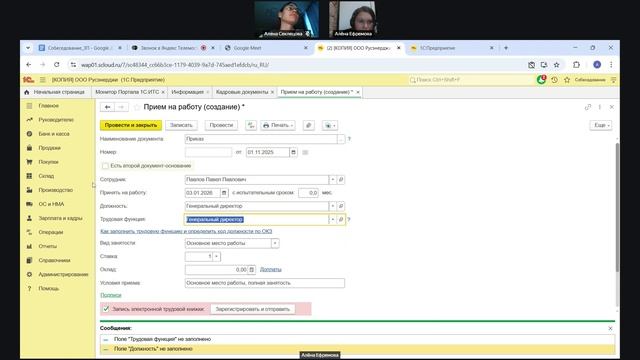Click the Записать button
The height and width of the screenshot is (360, 640).
[x=181, y=125]
